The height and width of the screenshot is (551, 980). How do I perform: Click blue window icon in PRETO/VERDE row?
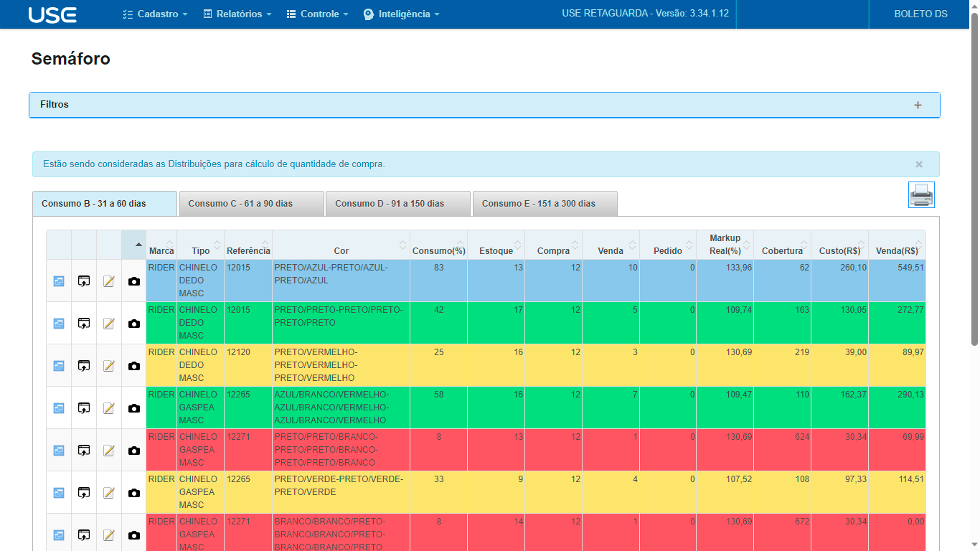click(x=59, y=493)
